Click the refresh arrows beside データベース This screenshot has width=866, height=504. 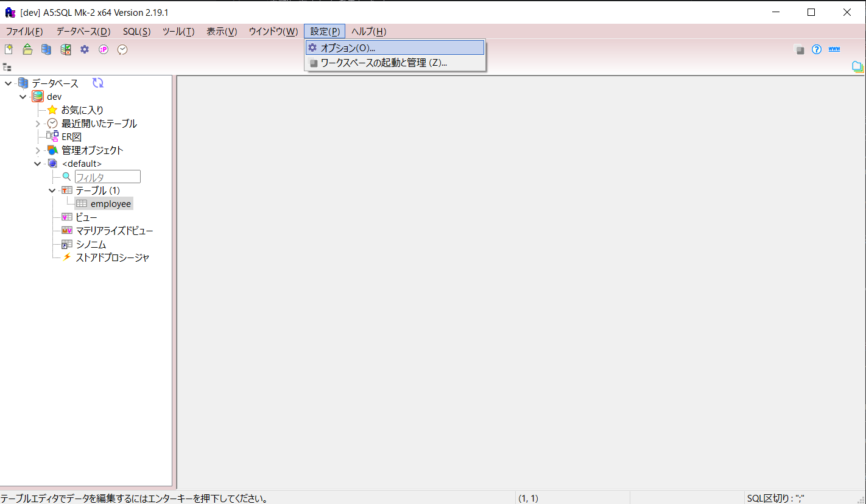tap(98, 83)
